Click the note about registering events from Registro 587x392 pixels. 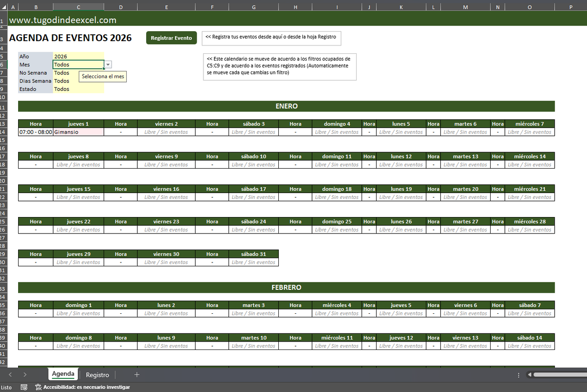[271, 37]
